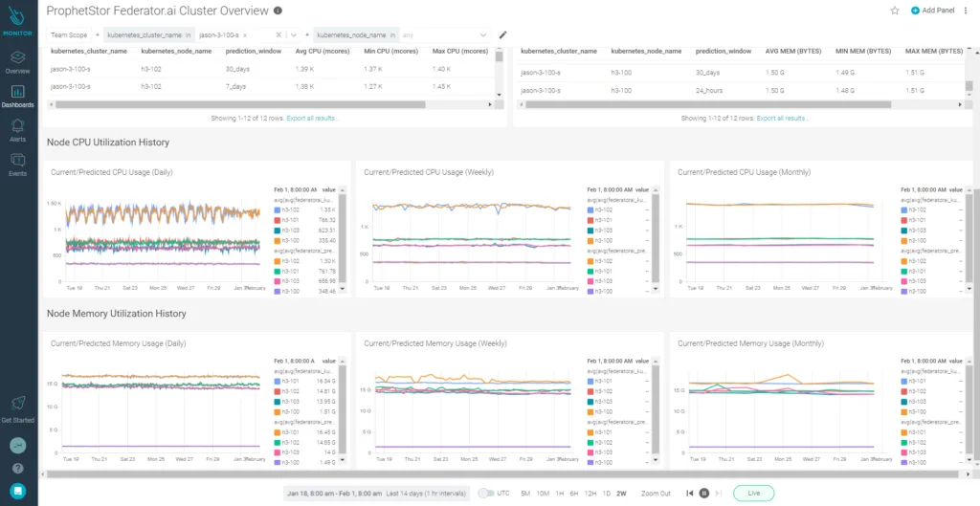980x506 pixels.
Task: Click the pencil edit scope icon
Action: [503, 34]
